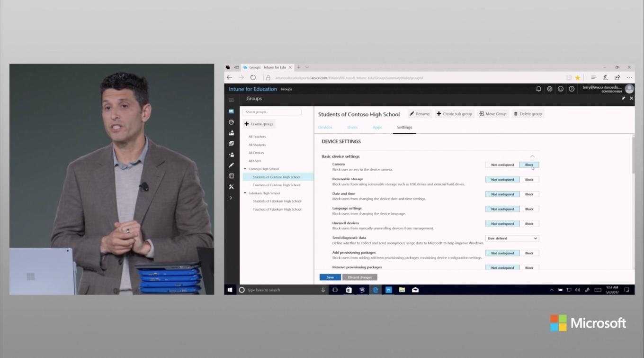Collapse the Contoso High School tree node
Image resolution: width=644 pixels, height=358 pixels.
[245, 169]
